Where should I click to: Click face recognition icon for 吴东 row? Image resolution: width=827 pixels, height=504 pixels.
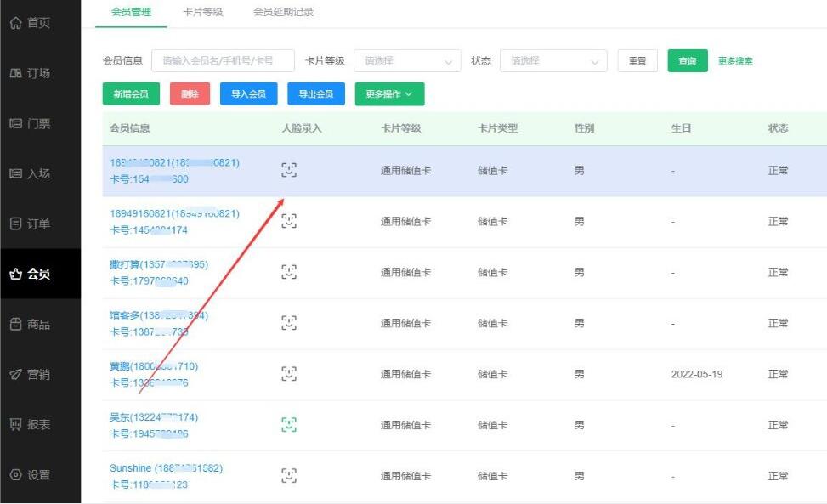(289, 425)
